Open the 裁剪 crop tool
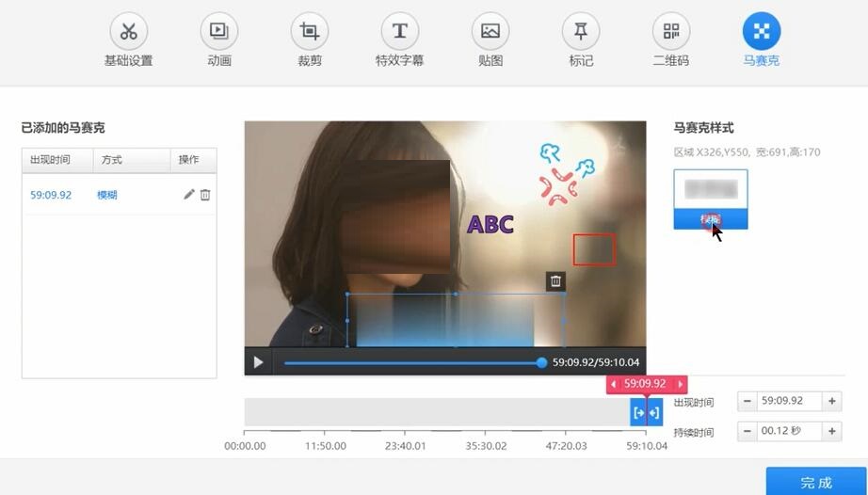This screenshot has width=868, height=495. [309, 32]
